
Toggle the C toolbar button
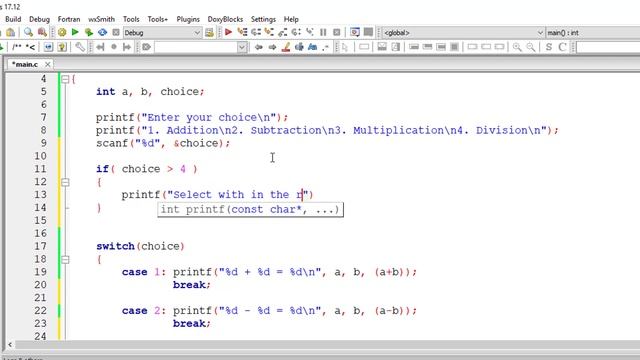(x=562, y=47)
